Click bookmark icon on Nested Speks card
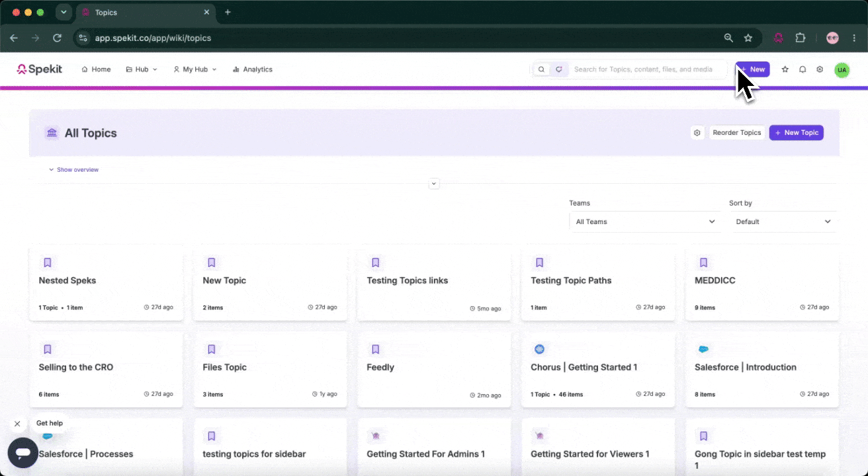Screen dimensions: 868x476 [48, 262]
